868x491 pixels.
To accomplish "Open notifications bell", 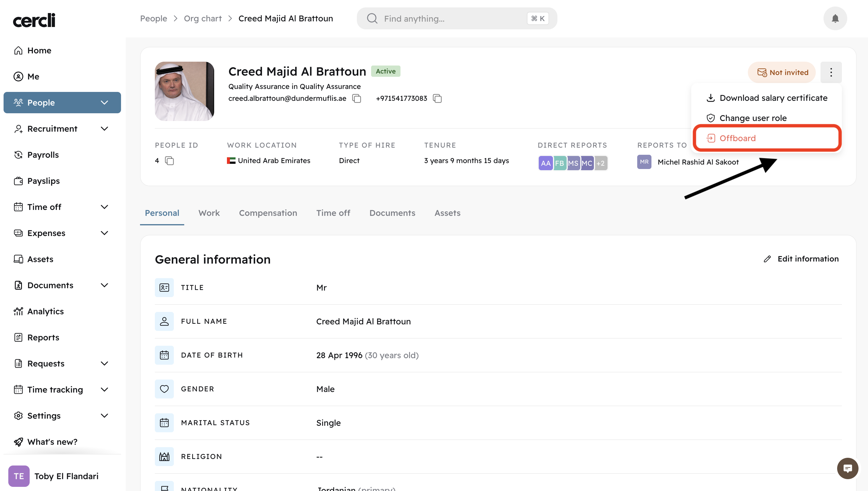I will [x=835, y=19].
